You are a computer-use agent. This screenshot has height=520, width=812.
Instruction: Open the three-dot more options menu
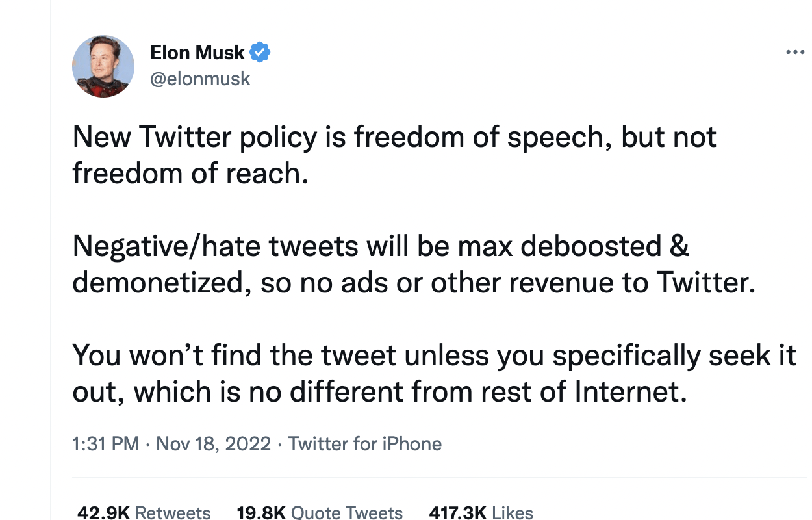pyautogui.click(x=794, y=53)
